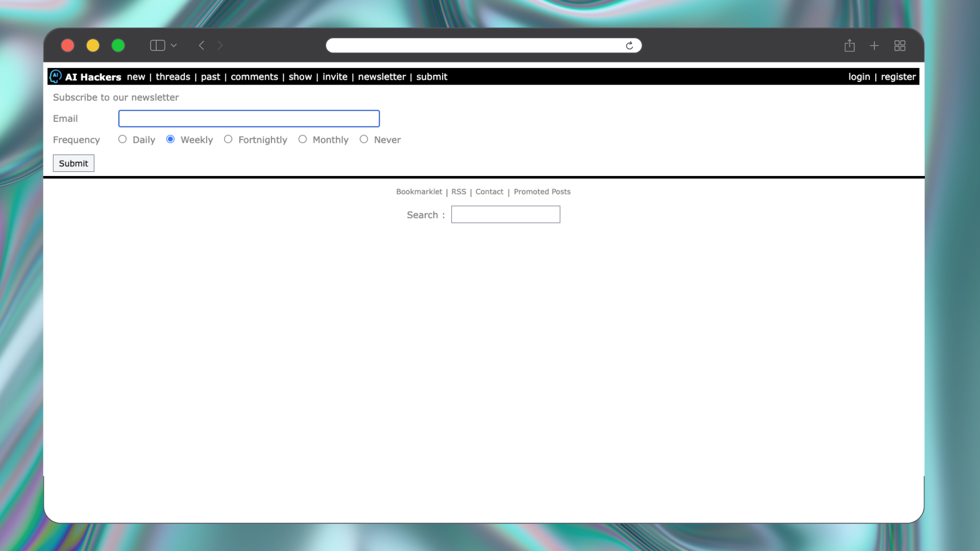
Task: Open the browser share icon
Action: pos(849,45)
